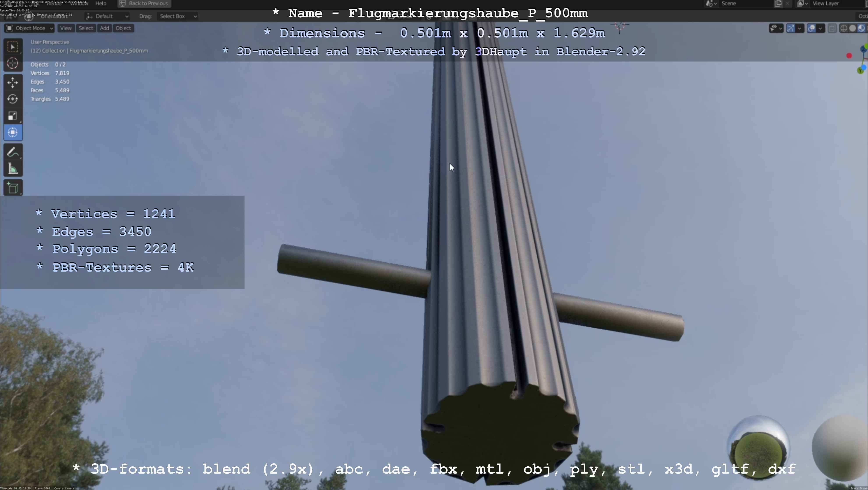
Task: Open the Help menu
Action: [x=101, y=3]
